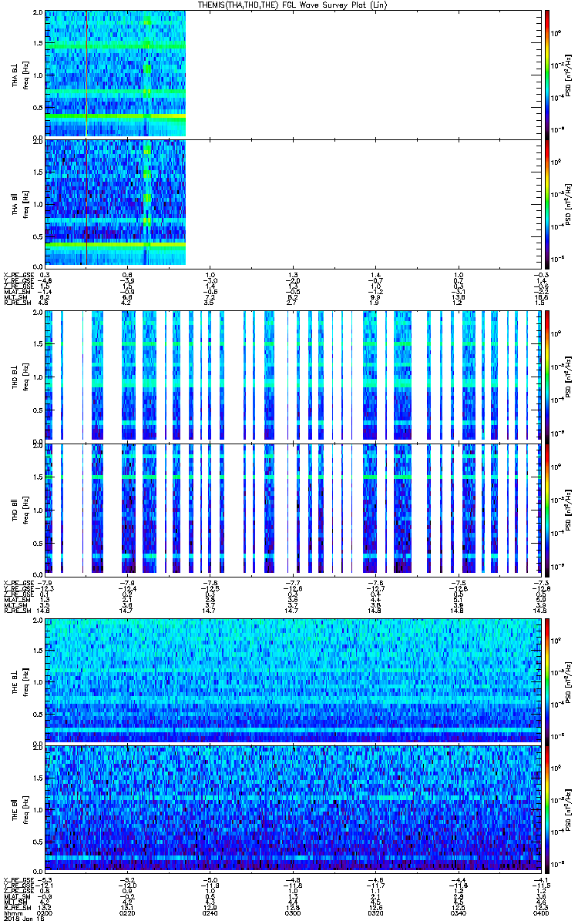Image resolution: width=578 pixels, height=924 pixels.
Task: Click the THA B-perpendicular PSD color bar
Action: tap(546, 73)
